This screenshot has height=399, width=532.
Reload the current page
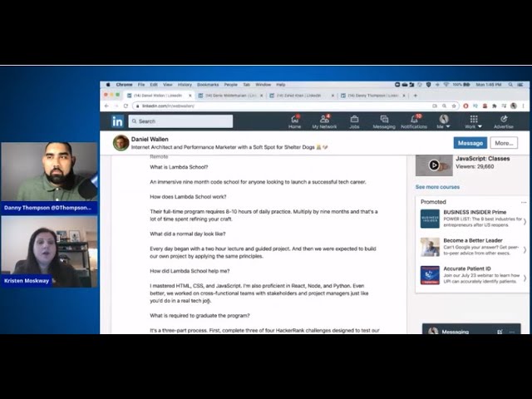[x=126, y=106]
